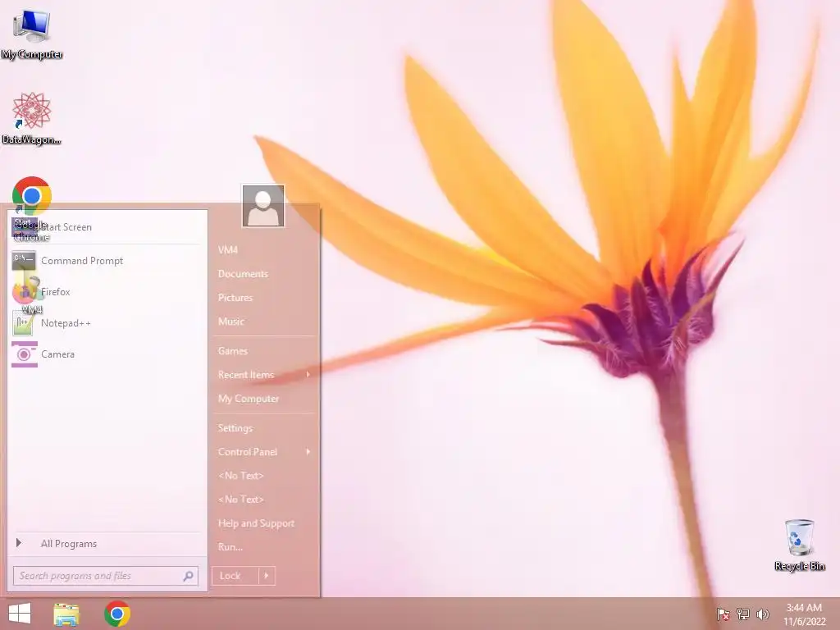The width and height of the screenshot is (840, 630).
Task: Click the volume speaker tray icon
Action: [763, 614]
